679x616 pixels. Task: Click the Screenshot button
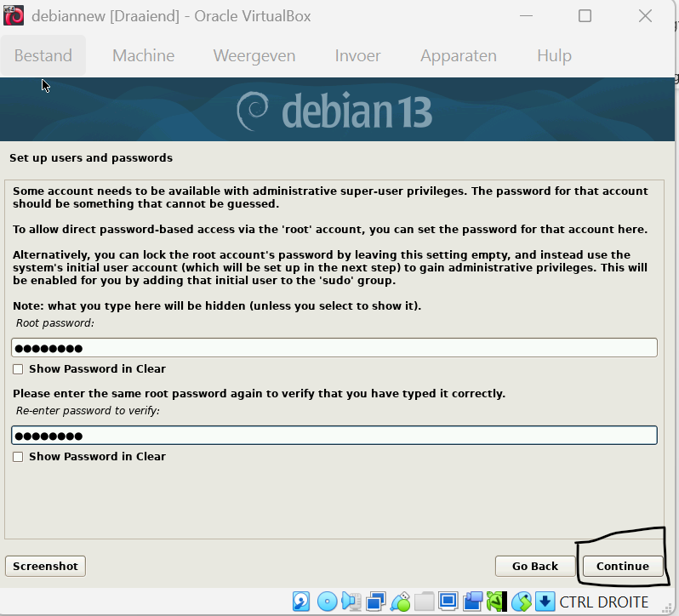(45, 566)
